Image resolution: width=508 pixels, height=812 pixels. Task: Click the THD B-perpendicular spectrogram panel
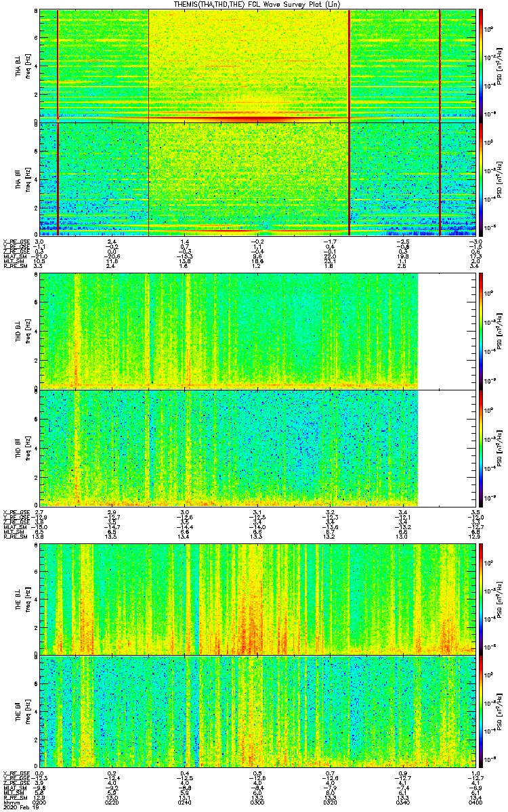point(257,331)
